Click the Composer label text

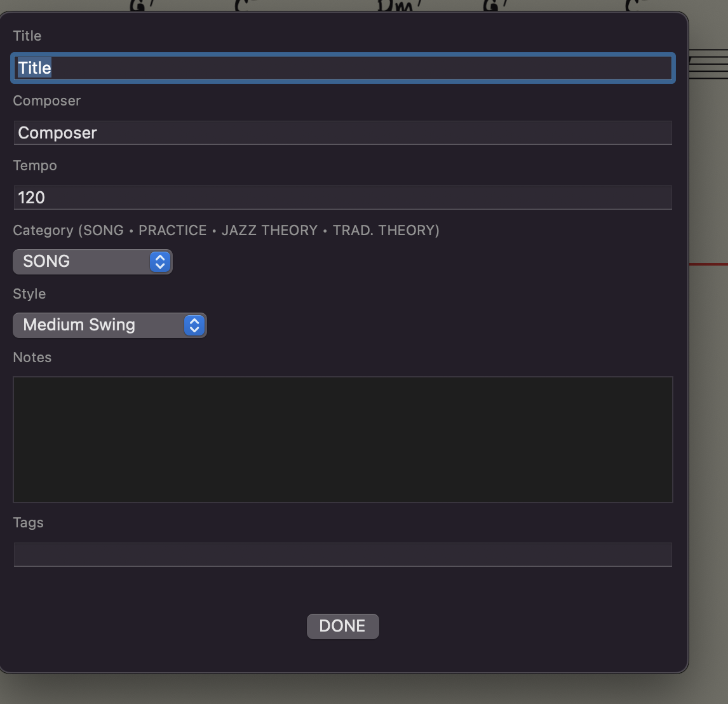(47, 101)
